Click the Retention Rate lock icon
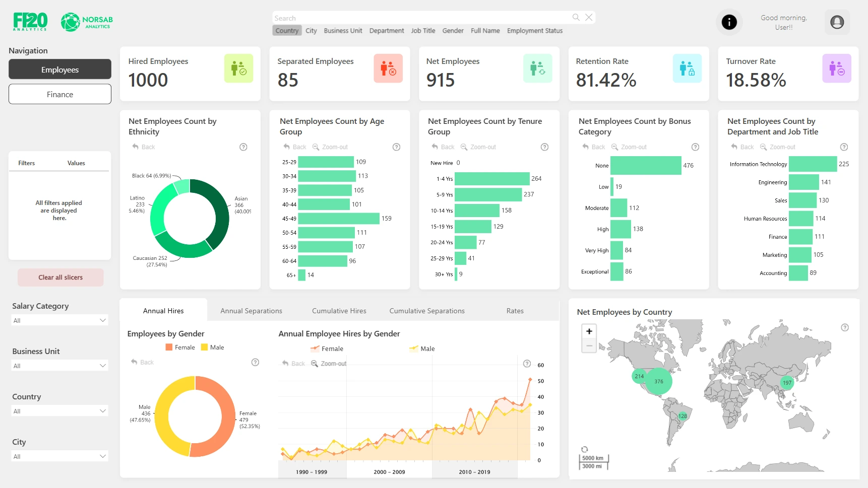The width and height of the screenshot is (868, 488). pyautogui.click(x=688, y=68)
